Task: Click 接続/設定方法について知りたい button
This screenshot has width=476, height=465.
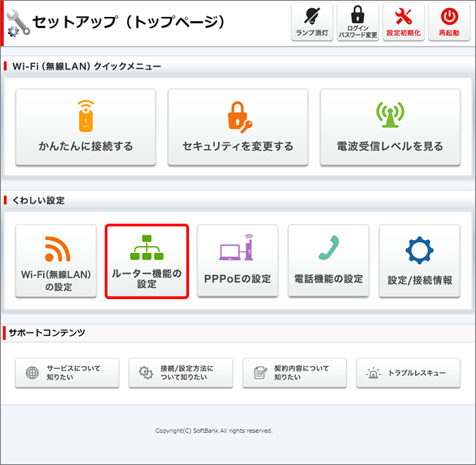Action: (181, 373)
